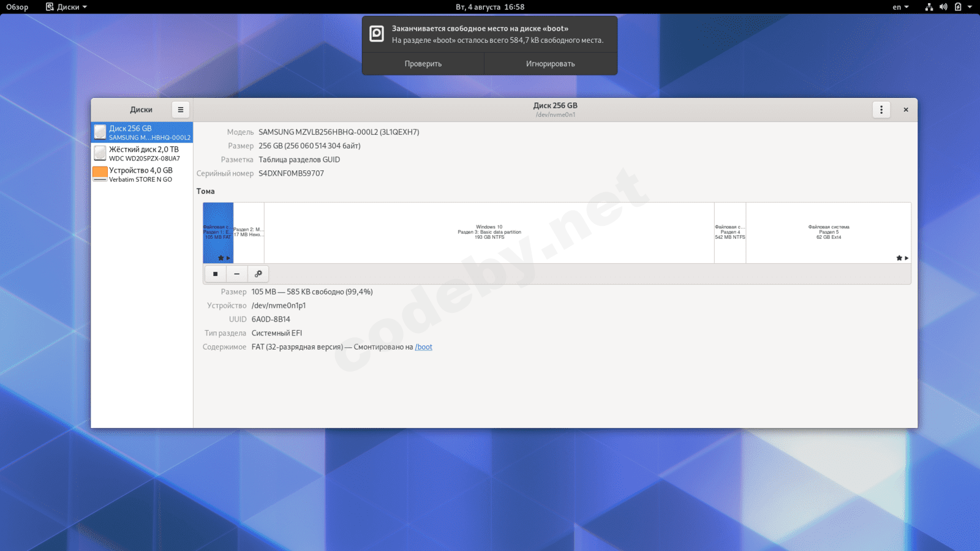
Task: Open the /boot mount point link
Action: [x=423, y=347]
